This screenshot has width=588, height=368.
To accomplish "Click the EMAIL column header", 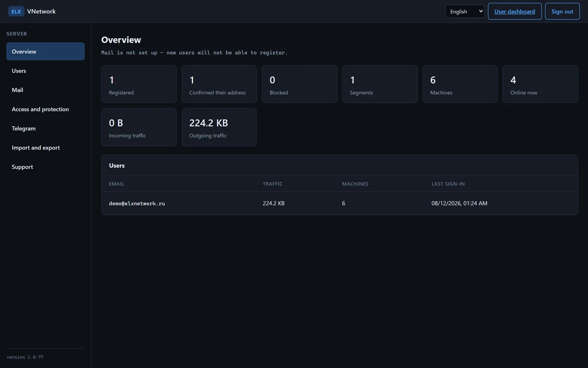I will (x=116, y=184).
